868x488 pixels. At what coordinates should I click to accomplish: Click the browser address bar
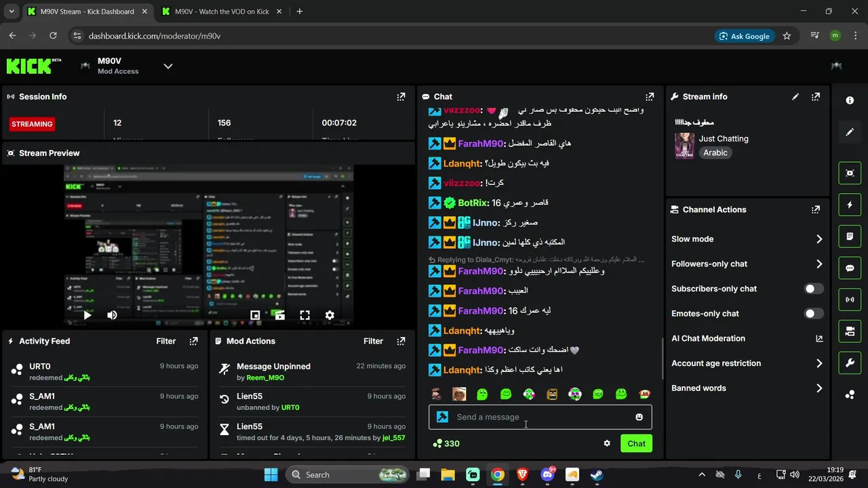[x=393, y=36]
